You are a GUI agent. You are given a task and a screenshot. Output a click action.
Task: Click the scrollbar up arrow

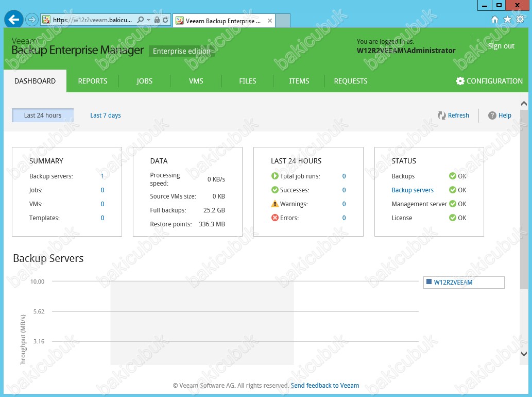(x=524, y=103)
